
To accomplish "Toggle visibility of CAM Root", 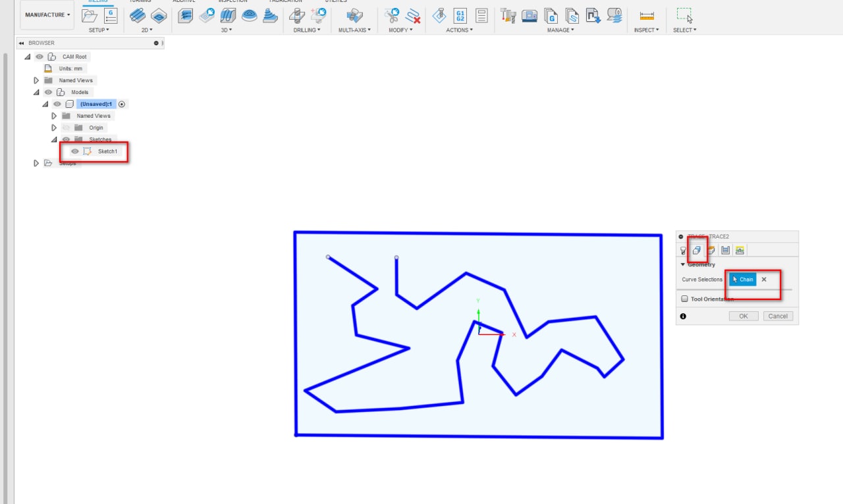I will (x=40, y=57).
